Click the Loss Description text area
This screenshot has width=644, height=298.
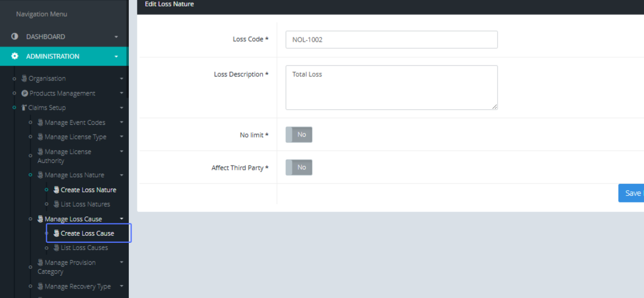click(391, 87)
